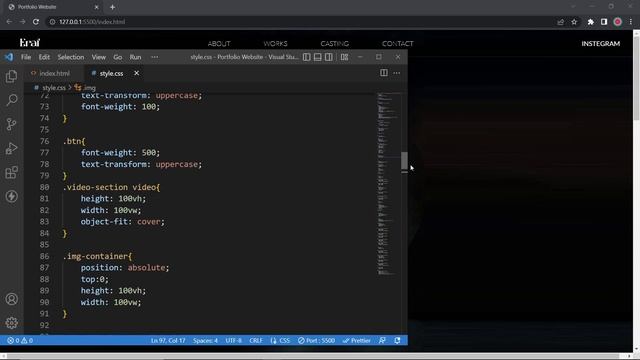Open the Run and Debug view
This screenshot has height=360, width=640.
click(11, 148)
